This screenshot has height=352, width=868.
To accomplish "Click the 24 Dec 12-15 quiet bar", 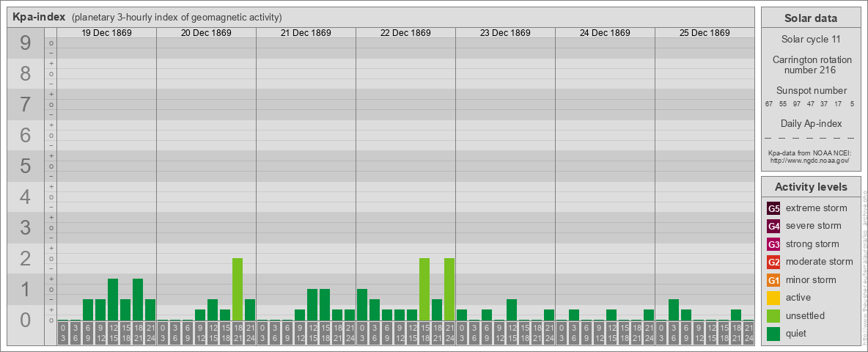I will (x=611, y=315).
